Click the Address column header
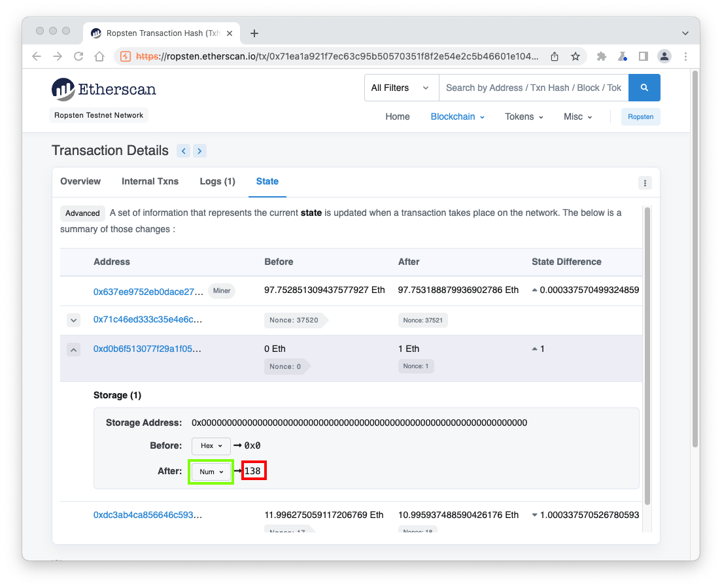This screenshot has height=588, width=722. pos(111,262)
